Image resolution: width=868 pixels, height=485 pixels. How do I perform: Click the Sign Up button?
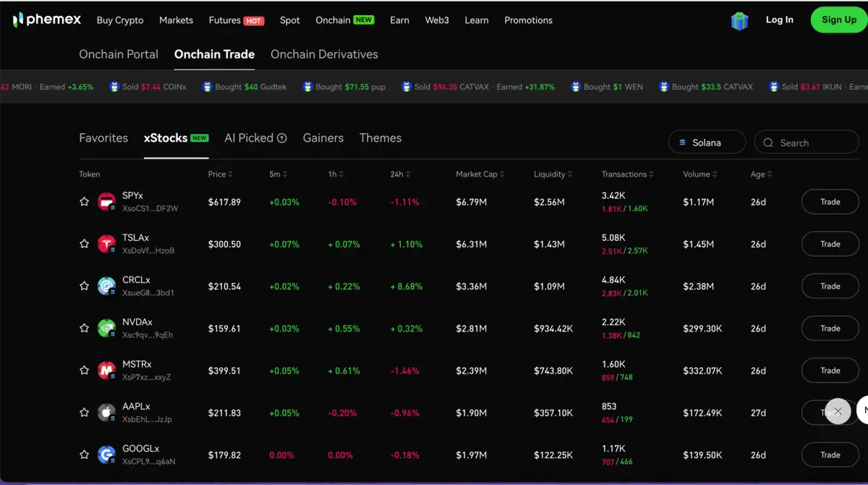point(839,20)
